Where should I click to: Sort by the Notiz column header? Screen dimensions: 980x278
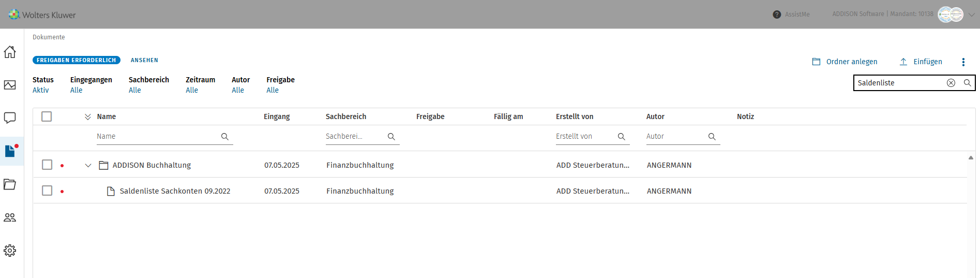745,116
